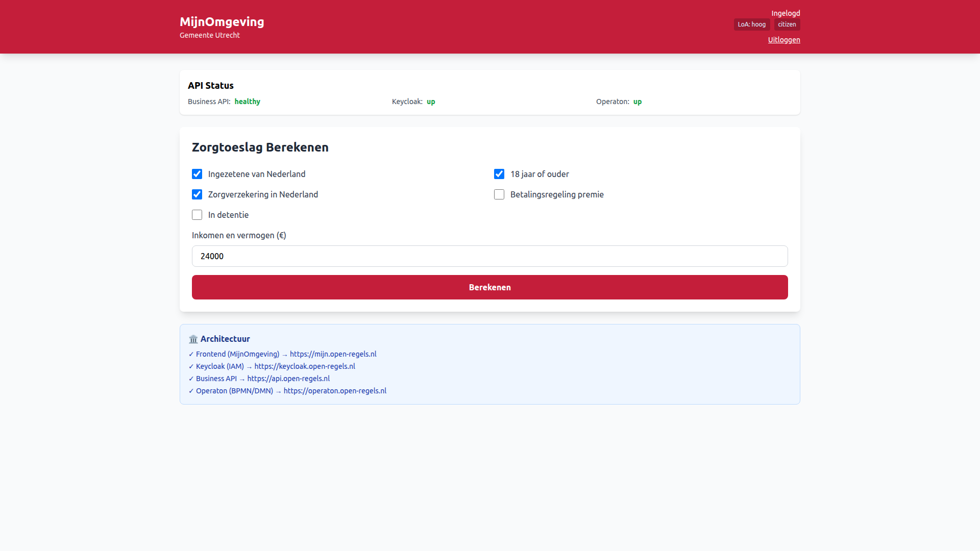Enable "Betalingsregeling premie"
Screen dimensions: 980x551
coord(499,194)
